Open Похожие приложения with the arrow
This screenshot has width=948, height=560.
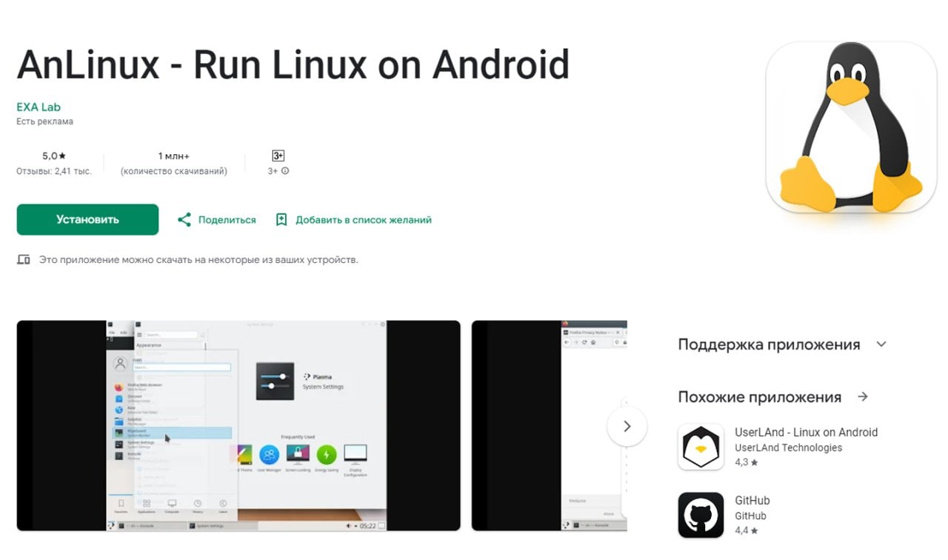click(863, 396)
